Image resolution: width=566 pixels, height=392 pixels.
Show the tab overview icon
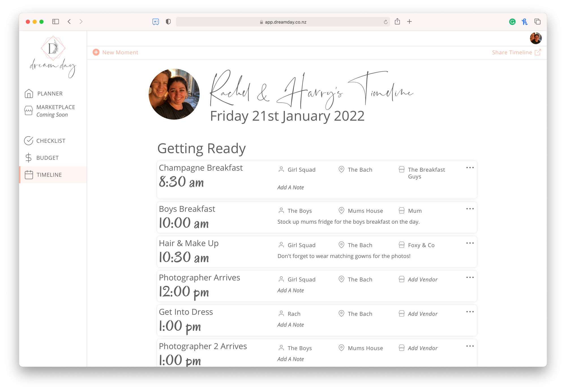tap(537, 21)
